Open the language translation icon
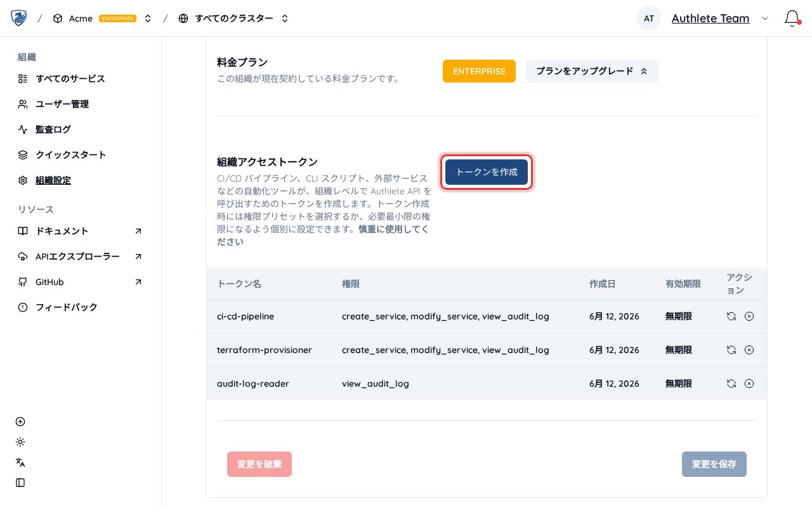Viewport: 812px width, 508px height. (20, 462)
